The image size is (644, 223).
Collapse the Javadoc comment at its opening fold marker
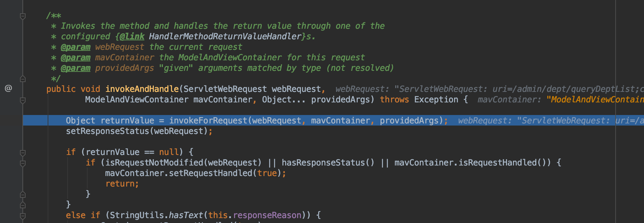(x=23, y=16)
